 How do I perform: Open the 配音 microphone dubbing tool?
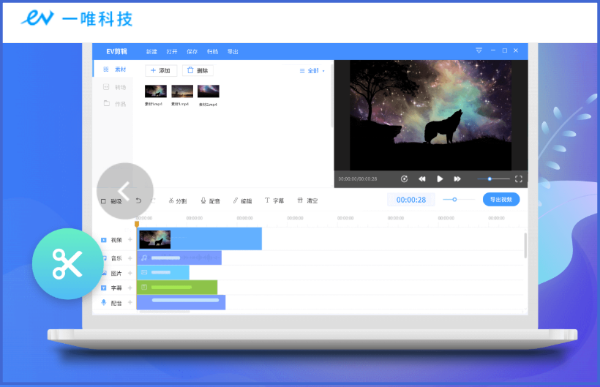(x=210, y=201)
